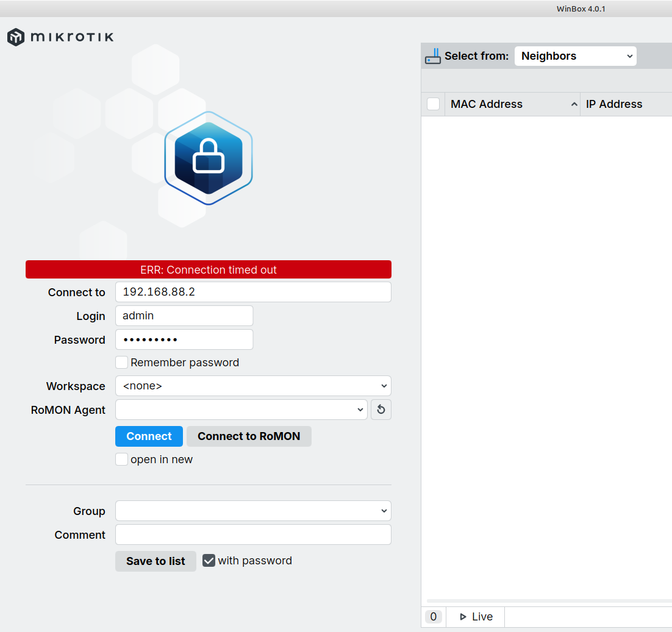Click into the Comment field
Viewport: 672px width, 632px height.
pyautogui.click(x=253, y=535)
